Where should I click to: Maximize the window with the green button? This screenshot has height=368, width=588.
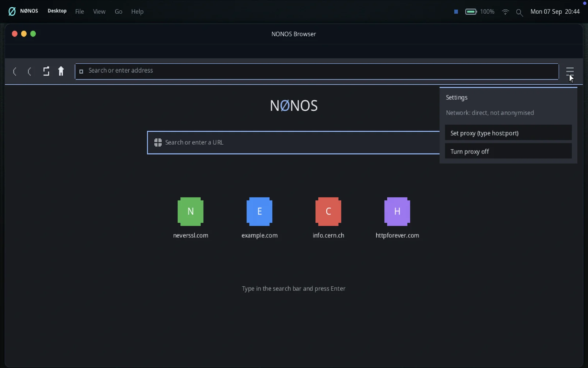(33, 34)
